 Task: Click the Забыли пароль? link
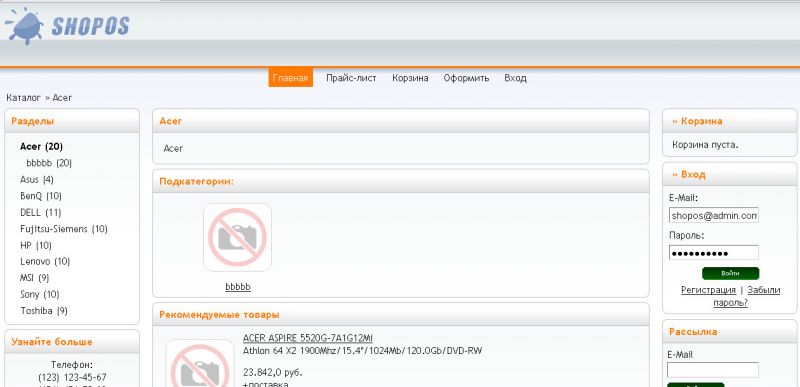tap(746, 296)
